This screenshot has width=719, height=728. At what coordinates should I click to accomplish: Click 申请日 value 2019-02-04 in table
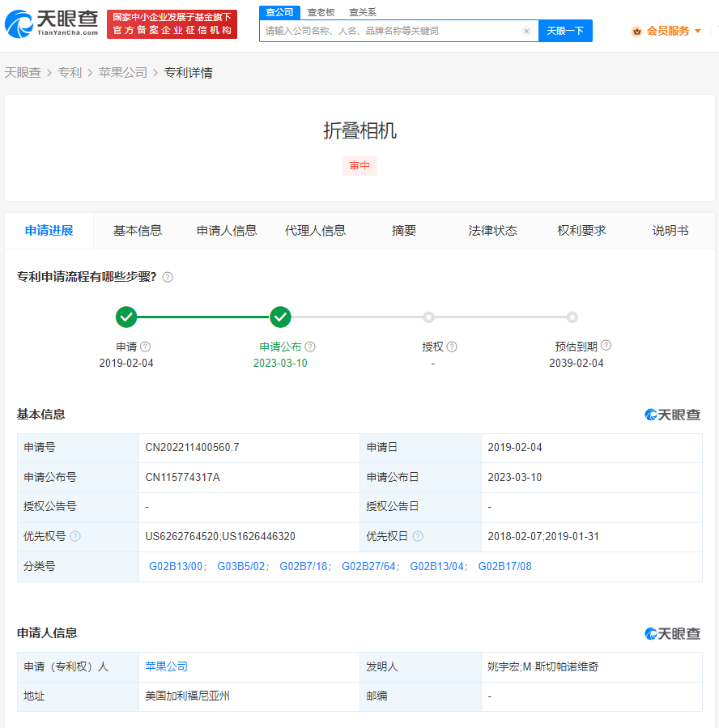tap(514, 448)
